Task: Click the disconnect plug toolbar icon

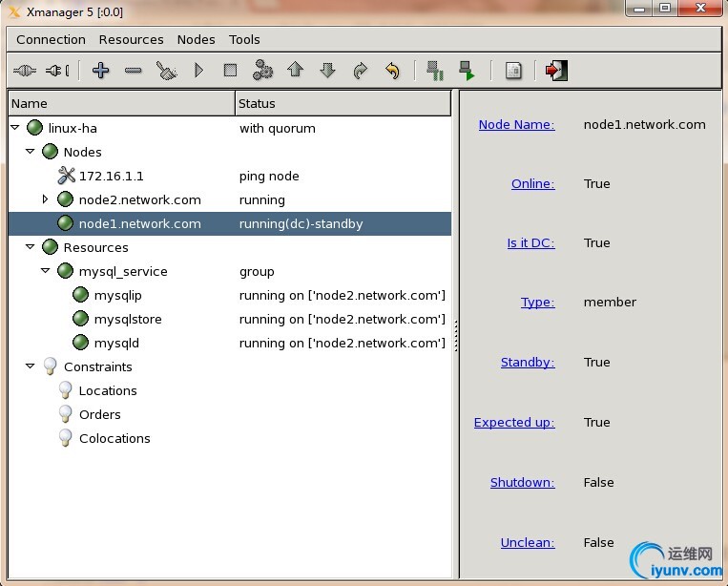Action: [x=57, y=71]
